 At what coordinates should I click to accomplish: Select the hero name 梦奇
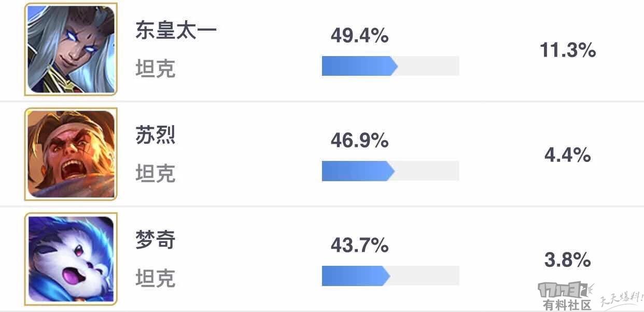156,240
